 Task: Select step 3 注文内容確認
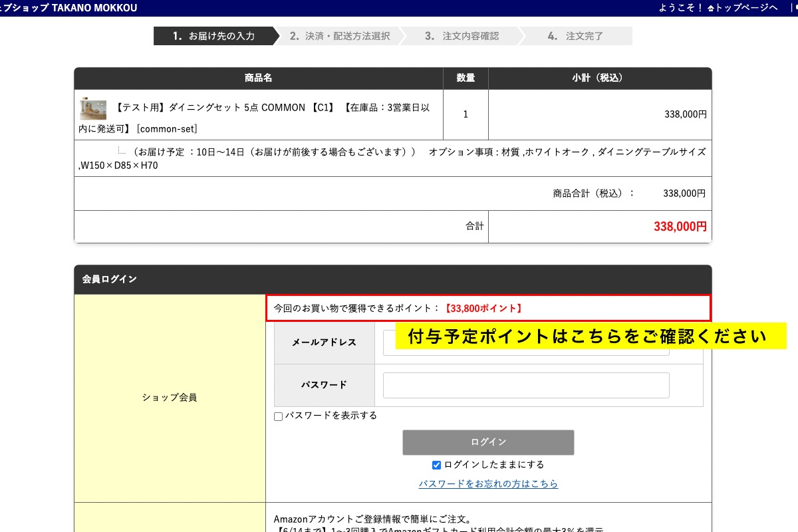(462, 36)
